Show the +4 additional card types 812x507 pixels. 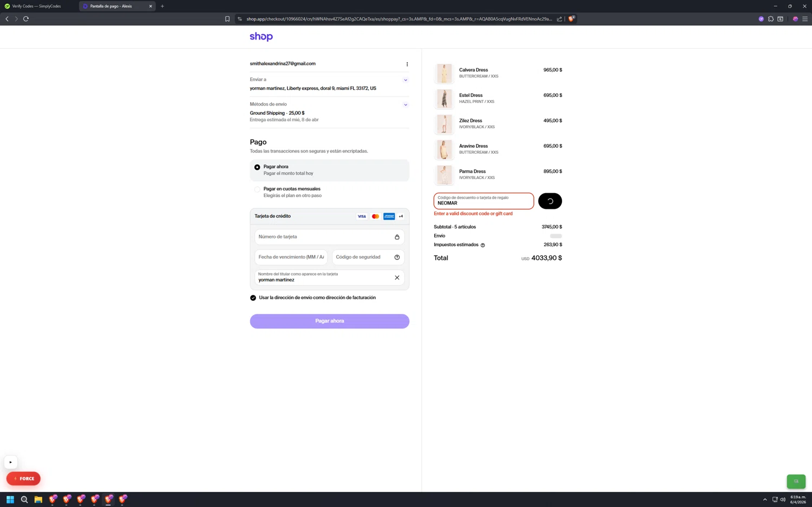tap(401, 216)
